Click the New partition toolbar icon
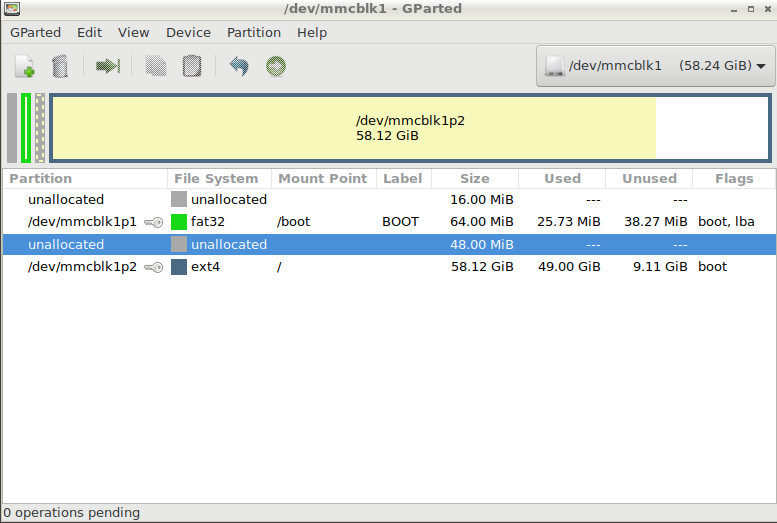The height and width of the screenshot is (523, 777). (x=25, y=67)
